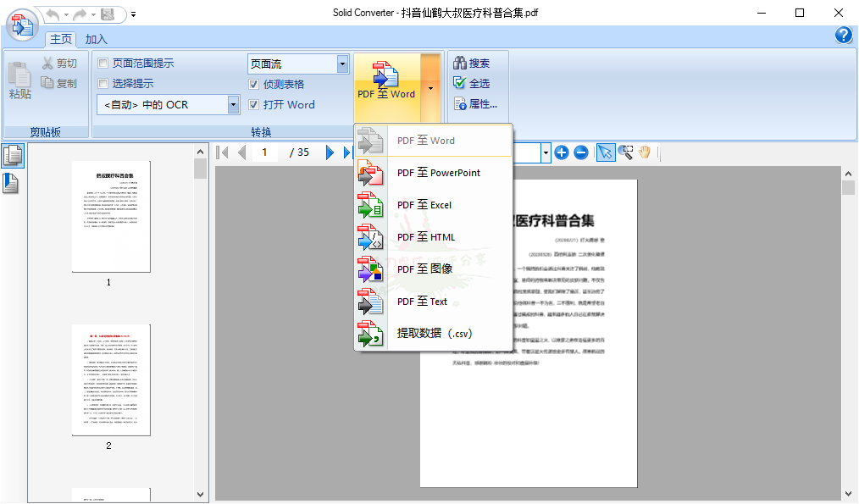This screenshot has height=504, width=859.
Task: Redo the action in quick access toolbar
Action: [x=80, y=14]
